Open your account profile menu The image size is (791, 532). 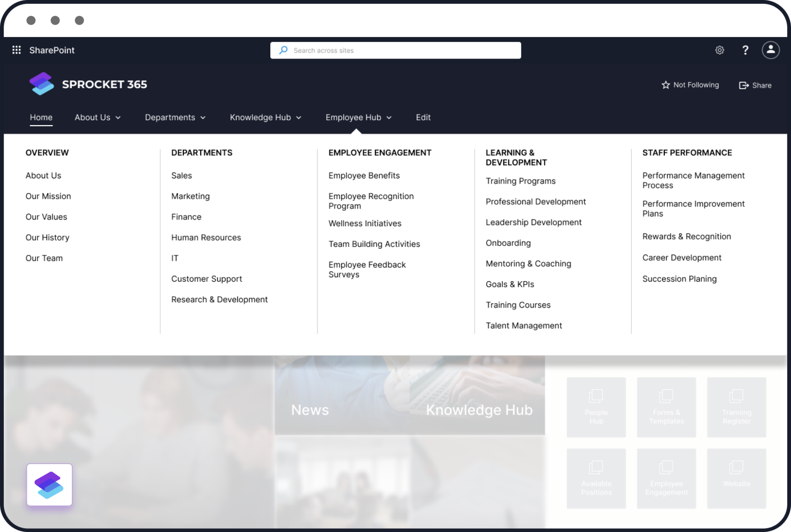pos(770,50)
